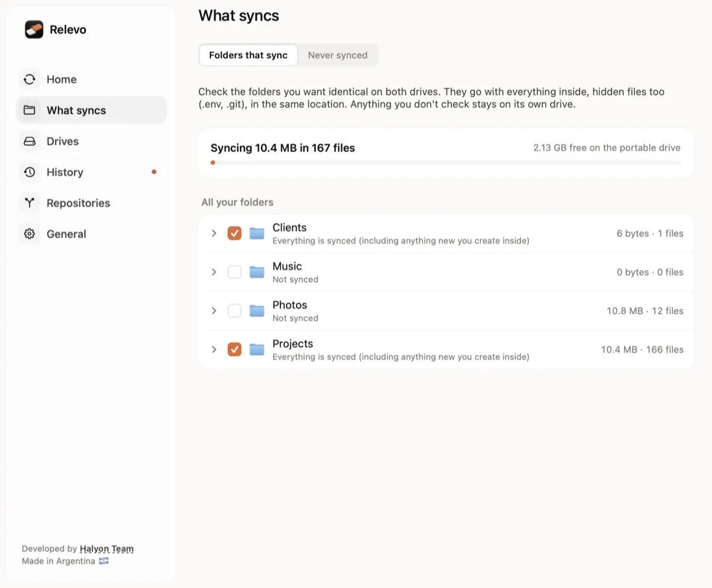Go to Home in the sidebar
The width and height of the screenshot is (712, 588).
[x=91, y=80]
